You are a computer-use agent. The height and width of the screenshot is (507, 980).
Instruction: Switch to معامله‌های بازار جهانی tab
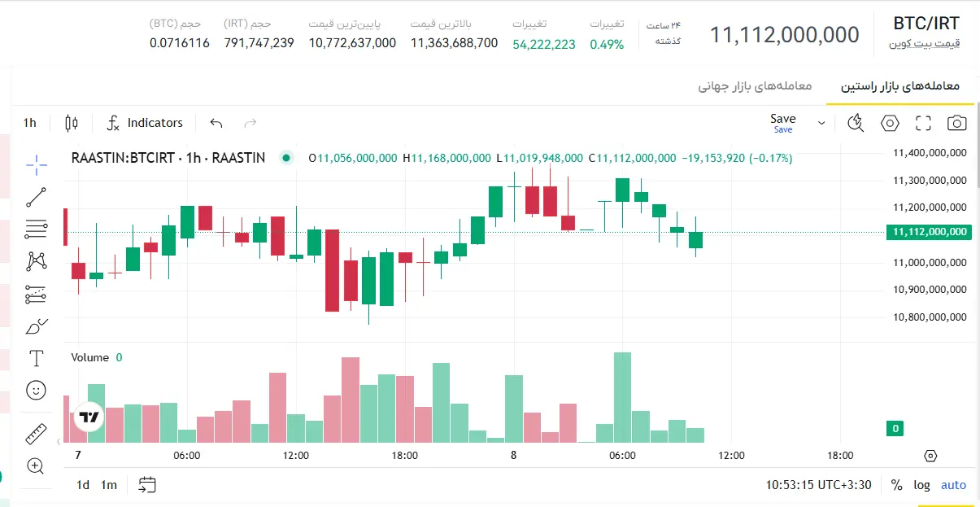click(x=755, y=85)
